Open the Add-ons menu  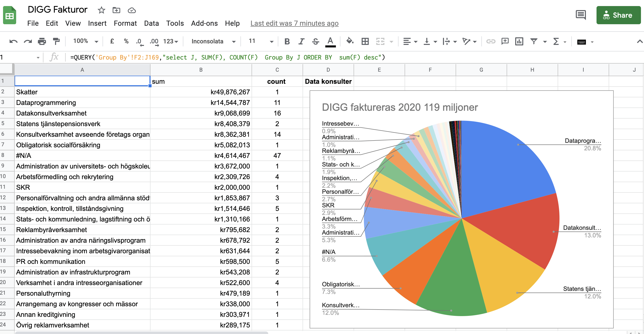[x=204, y=23]
